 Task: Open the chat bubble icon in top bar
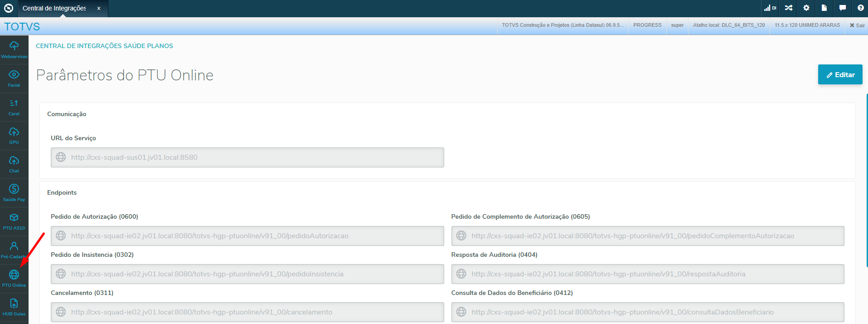pyautogui.click(x=843, y=8)
